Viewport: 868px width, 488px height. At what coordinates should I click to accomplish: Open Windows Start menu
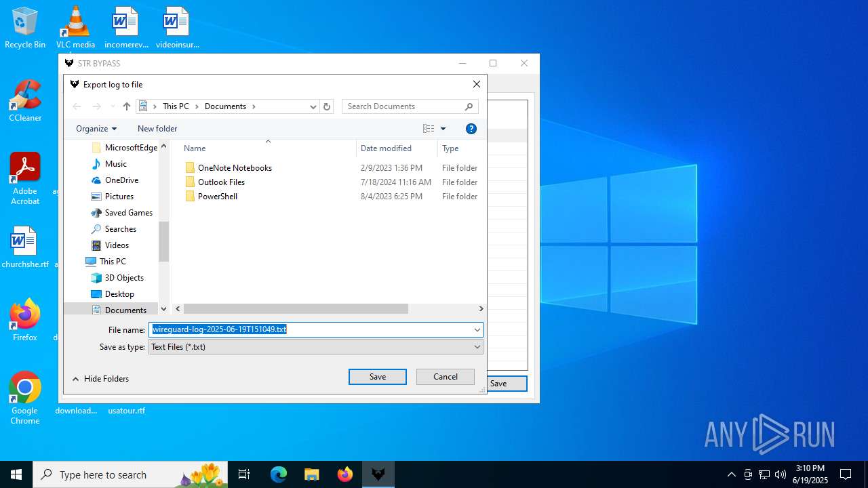[16, 474]
